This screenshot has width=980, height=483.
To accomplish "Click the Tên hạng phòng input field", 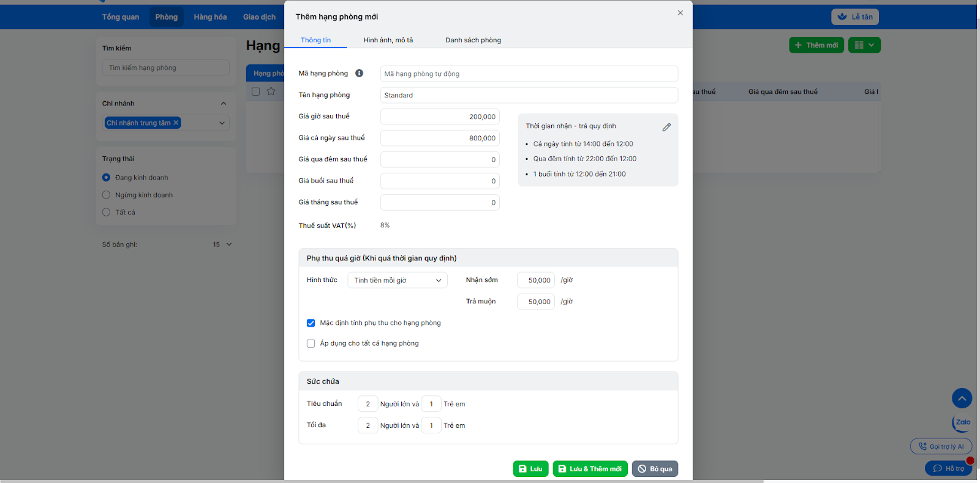I will pos(529,95).
